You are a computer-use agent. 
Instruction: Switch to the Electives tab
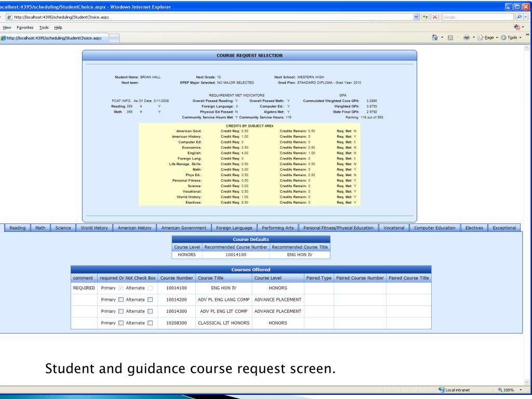474,228
